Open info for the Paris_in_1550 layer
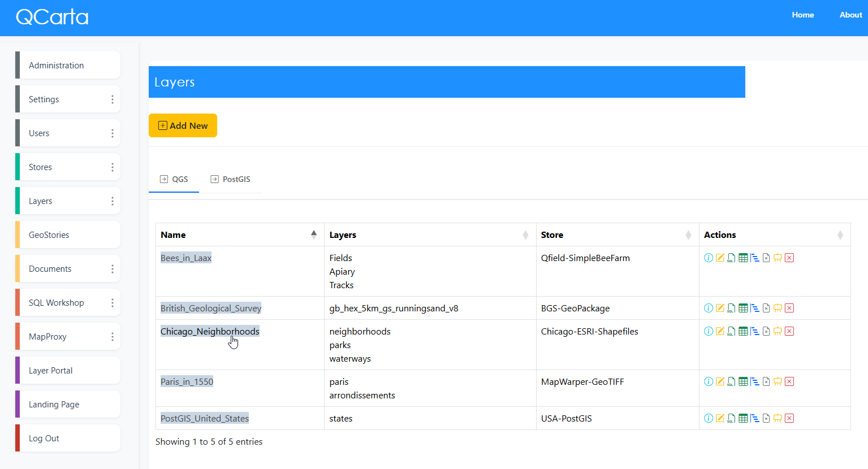The width and height of the screenshot is (868, 469). click(709, 381)
